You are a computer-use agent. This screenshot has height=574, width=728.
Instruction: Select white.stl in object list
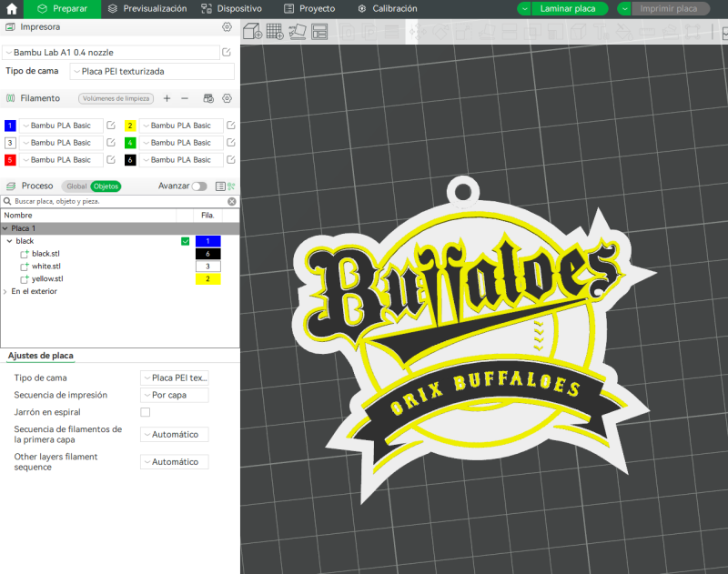[46, 267]
